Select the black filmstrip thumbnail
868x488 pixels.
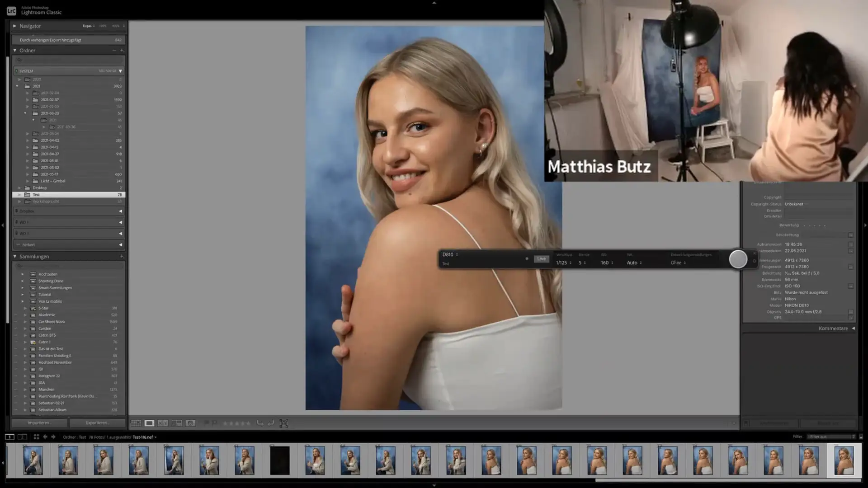(x=280, y=460)
